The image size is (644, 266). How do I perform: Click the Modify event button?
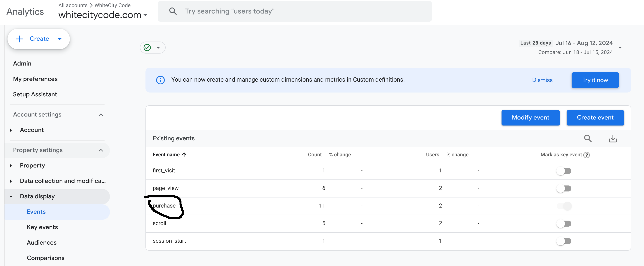tap(530, 118)
